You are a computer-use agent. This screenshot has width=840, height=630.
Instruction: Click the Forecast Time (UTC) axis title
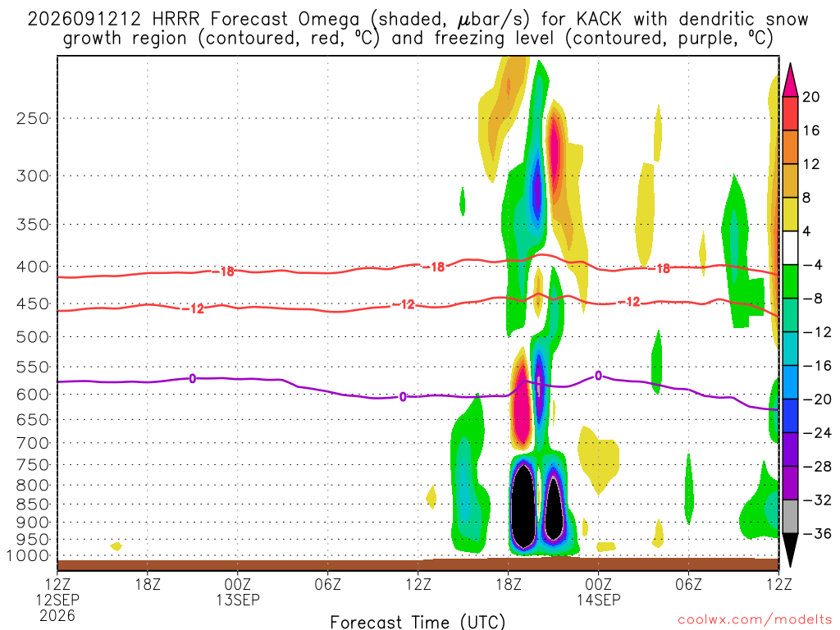[x=418, y=622]
